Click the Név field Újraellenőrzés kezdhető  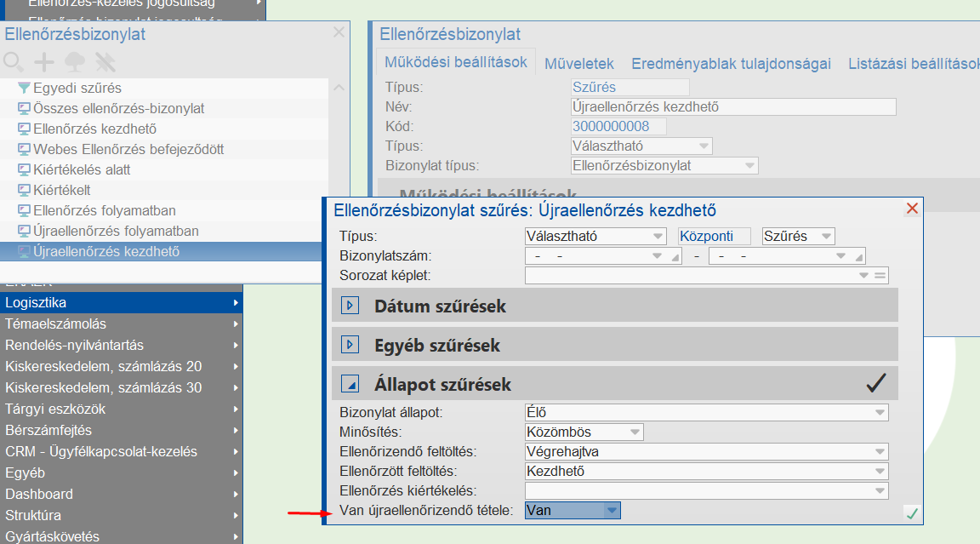click(x=733, y=107)
